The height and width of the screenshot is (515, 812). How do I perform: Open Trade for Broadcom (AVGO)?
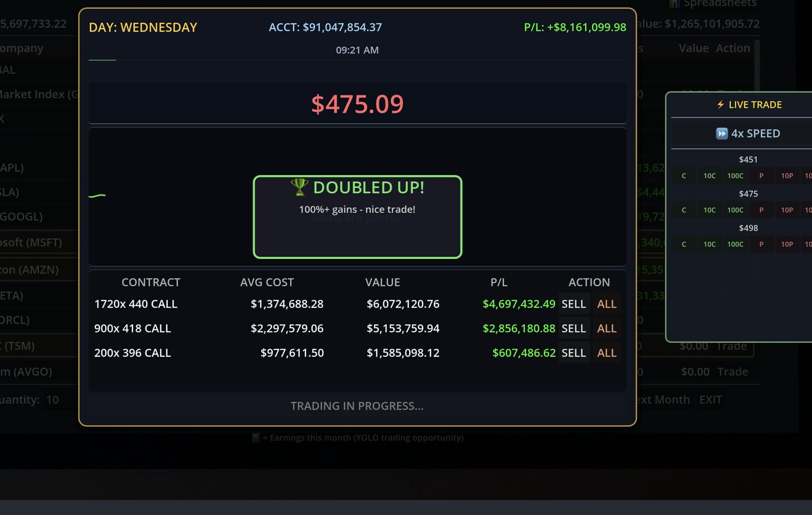click(x=732, y=371)
